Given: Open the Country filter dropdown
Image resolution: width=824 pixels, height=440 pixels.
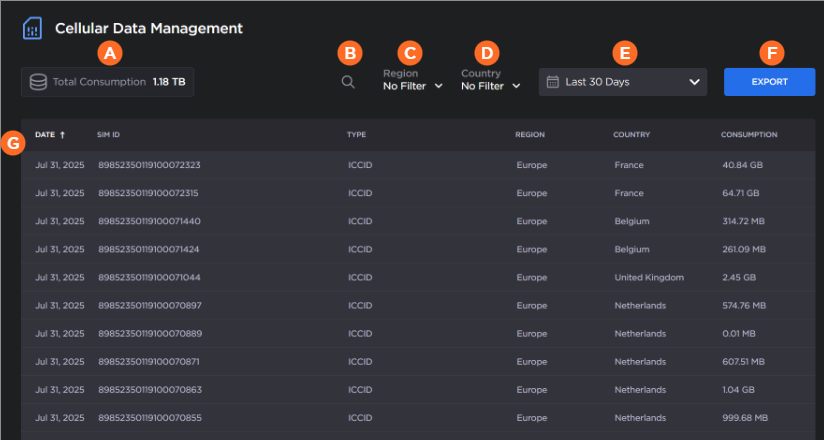Looking at the screenshot, I should (x=490, y=86).
